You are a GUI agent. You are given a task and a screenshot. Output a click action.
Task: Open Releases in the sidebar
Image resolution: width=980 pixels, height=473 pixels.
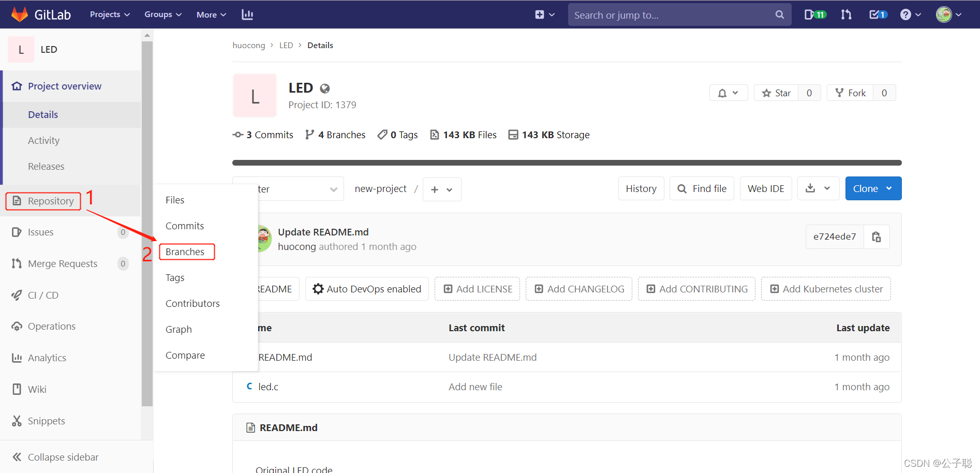click(x=46, y=166)
